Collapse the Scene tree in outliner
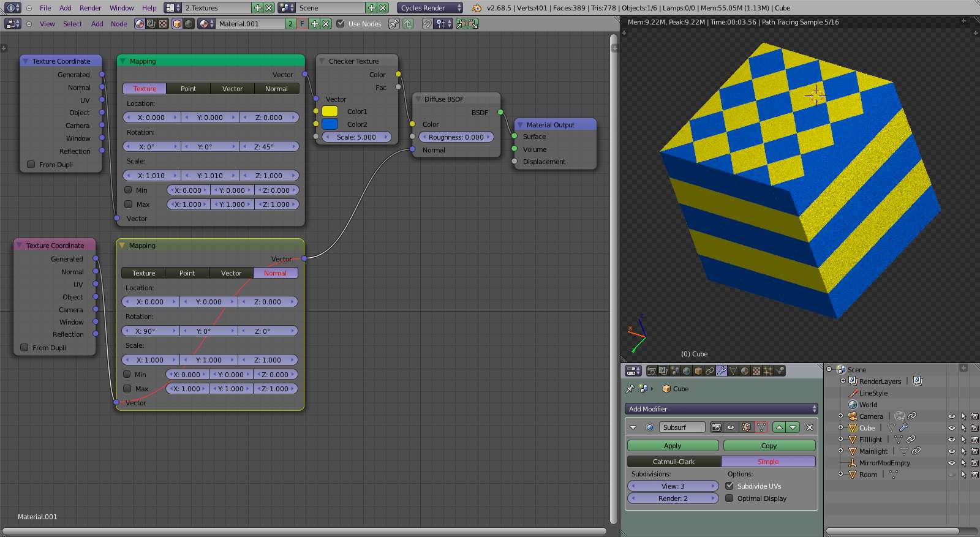Image resolution: width=980 pixels, height=537 pixels. point(829,369)
